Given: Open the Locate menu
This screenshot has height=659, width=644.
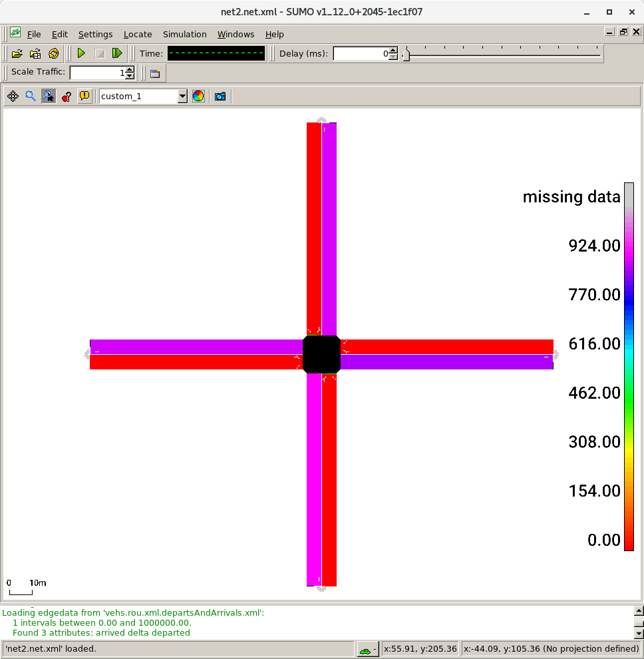Looking at the screenshot, I should pos(138,34).
